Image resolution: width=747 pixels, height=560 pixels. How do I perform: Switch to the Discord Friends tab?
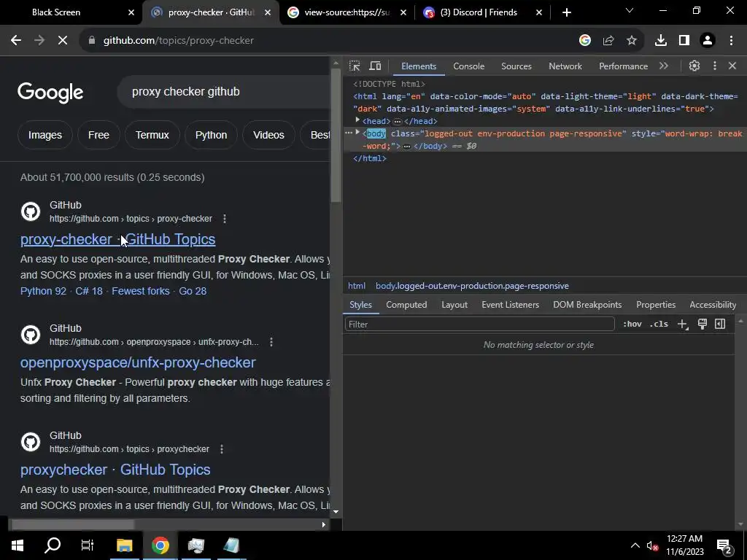479,12
